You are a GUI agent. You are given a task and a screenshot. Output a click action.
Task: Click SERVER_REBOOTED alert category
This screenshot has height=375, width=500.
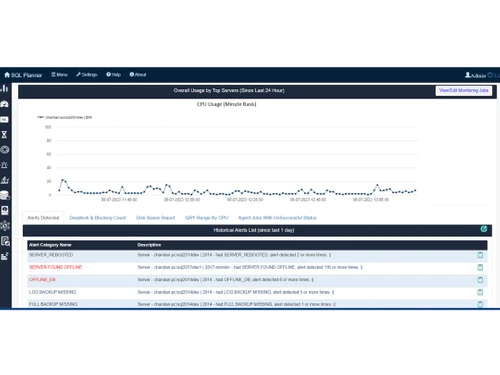coord(51,255)
